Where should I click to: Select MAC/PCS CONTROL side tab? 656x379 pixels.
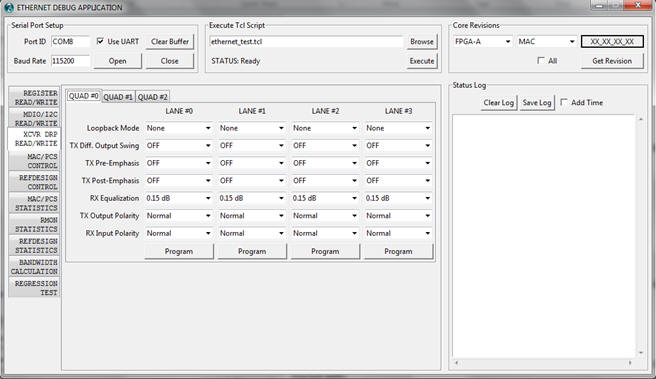point(34,161)
